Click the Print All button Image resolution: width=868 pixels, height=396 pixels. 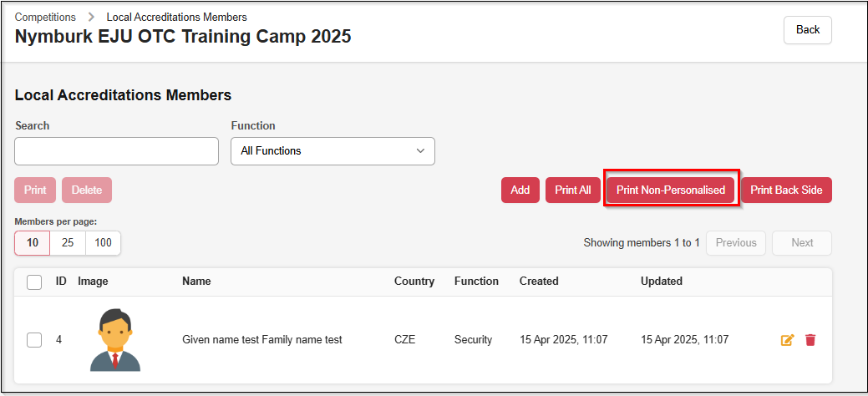click(573, 190)
